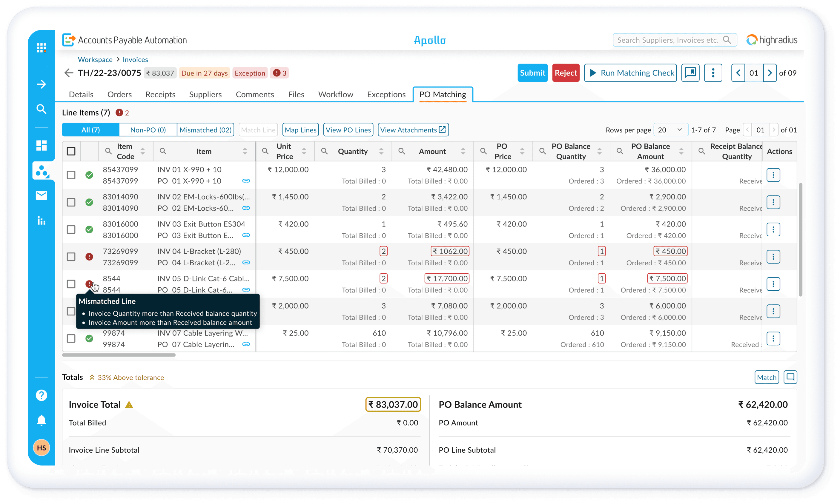
Task: Check the box for row 8544
Action: point(71,284)
